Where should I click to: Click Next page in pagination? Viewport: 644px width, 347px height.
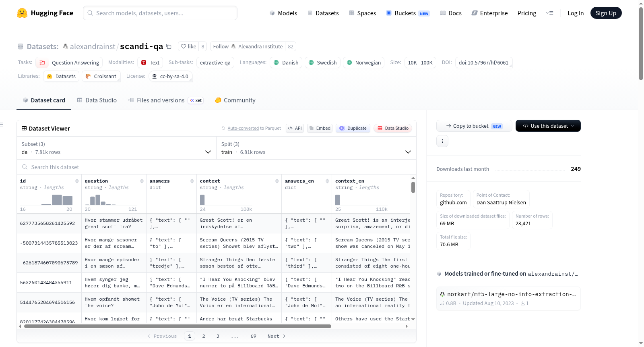tap(277, 336)
